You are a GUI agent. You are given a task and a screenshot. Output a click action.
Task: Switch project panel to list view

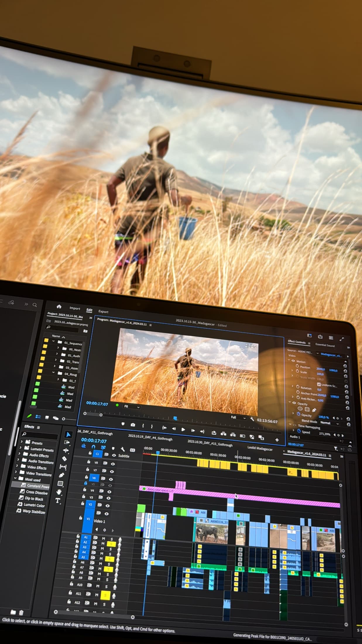point(38,417)
